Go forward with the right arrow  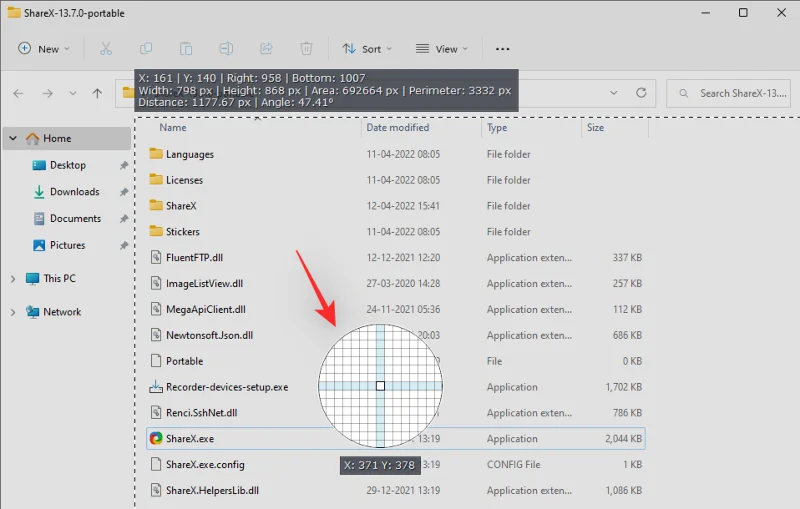47,93
